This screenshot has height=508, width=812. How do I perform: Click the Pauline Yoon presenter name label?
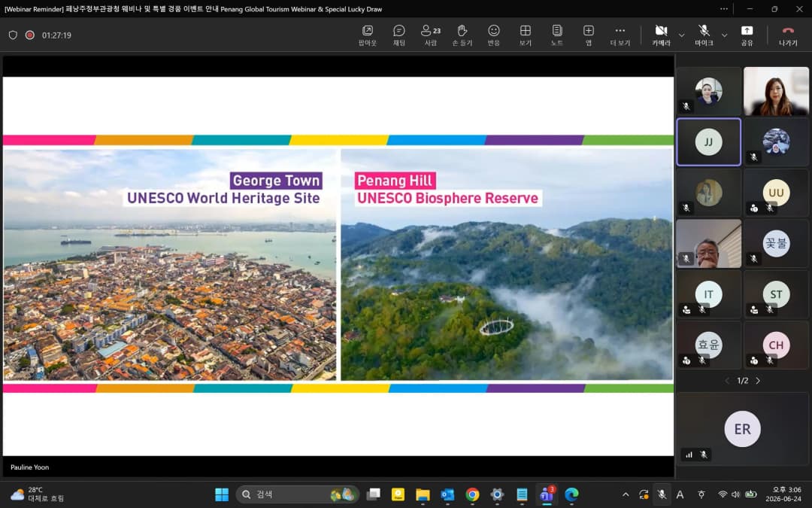(x=29, y=467)
